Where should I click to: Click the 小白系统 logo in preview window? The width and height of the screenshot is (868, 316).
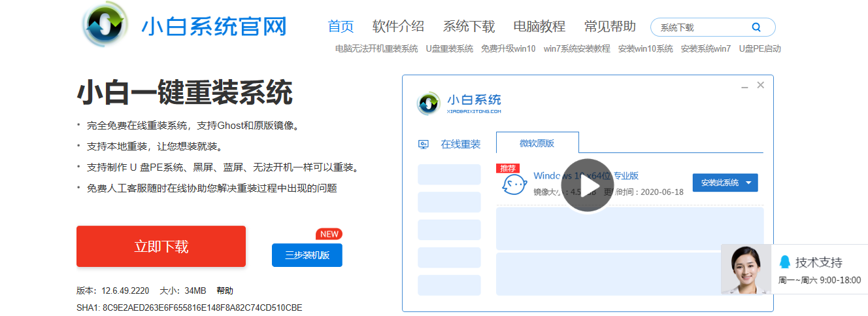tap(429, 103)
